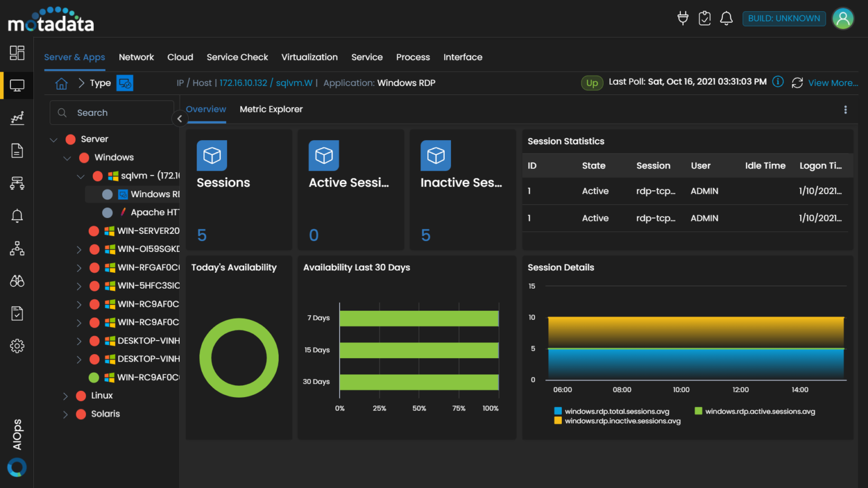Click the home icon in breadcrumb
Screen dimensions: 868x488
(x=62, y=84)
